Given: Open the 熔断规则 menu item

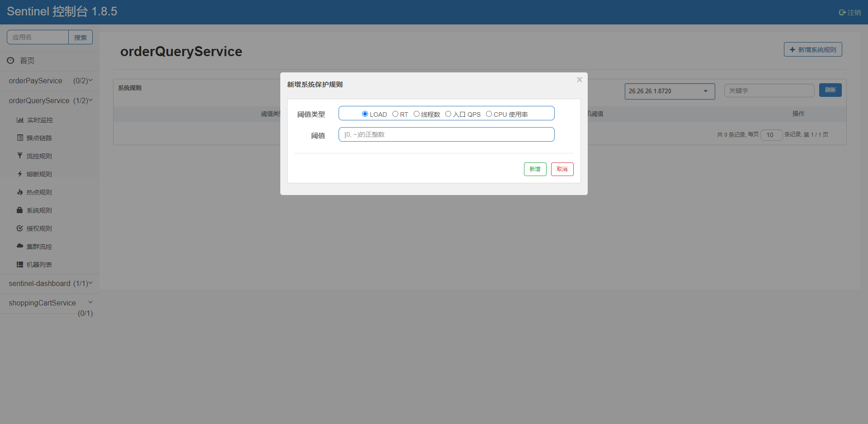Looking at the screenshot, I should [39, 174].
